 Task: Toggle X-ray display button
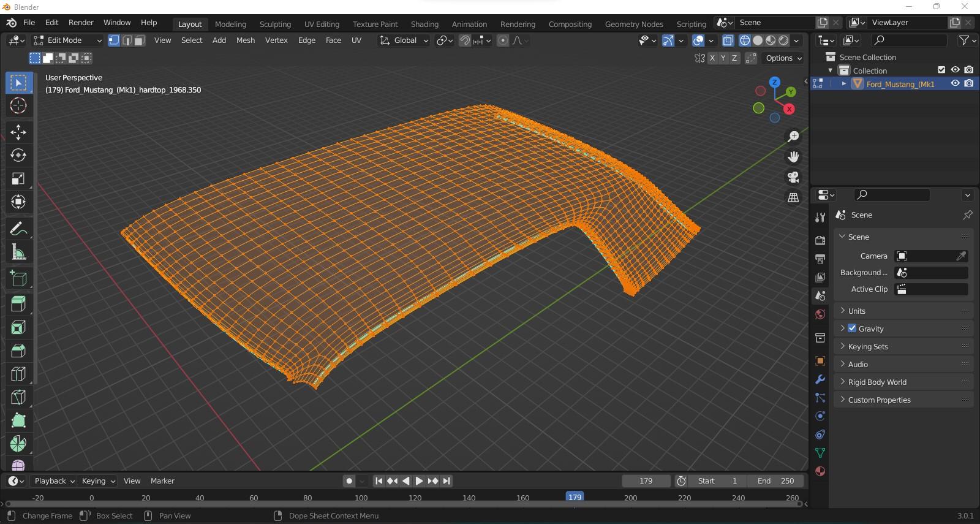728,40
